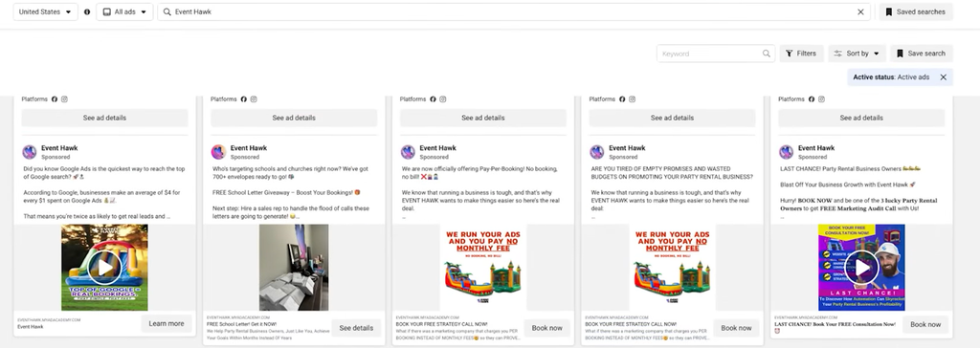980x348 pixels.
Task: Play the bounce house slide video
Action: [104, 268]
